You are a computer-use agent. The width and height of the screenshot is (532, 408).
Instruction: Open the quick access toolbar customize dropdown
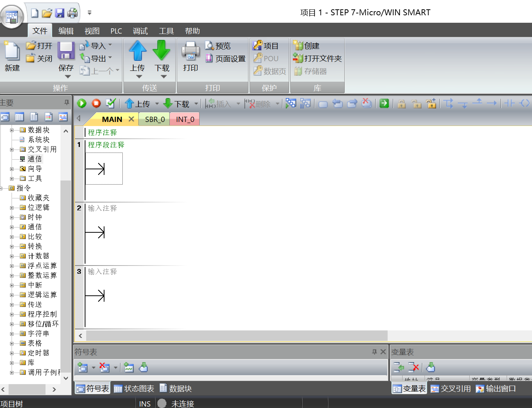(x=90, y=13)
